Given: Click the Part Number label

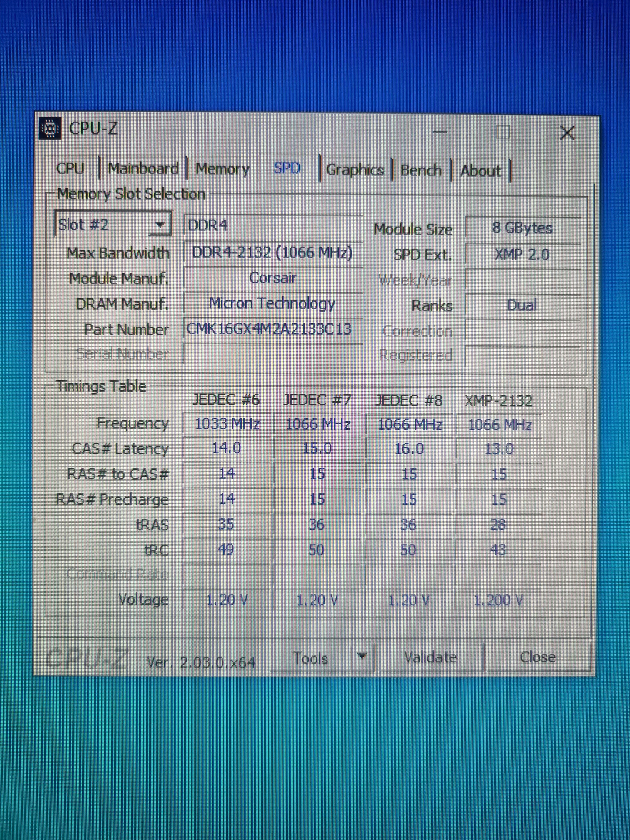Looking at the screenshot, I should [126, 329].
